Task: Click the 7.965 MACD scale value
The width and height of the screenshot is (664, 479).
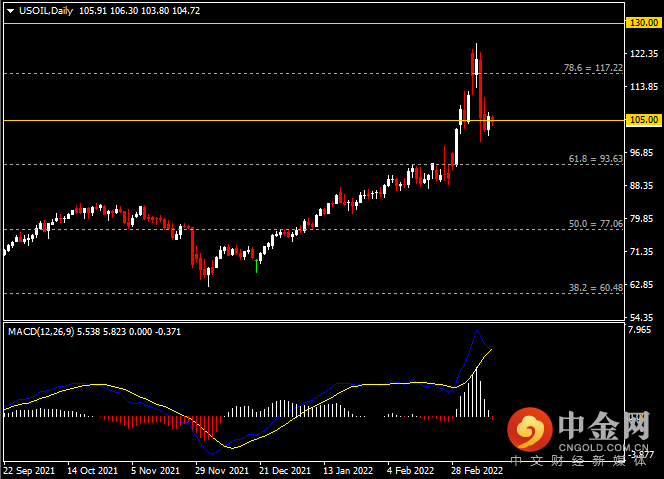Action: coord(640,329)
